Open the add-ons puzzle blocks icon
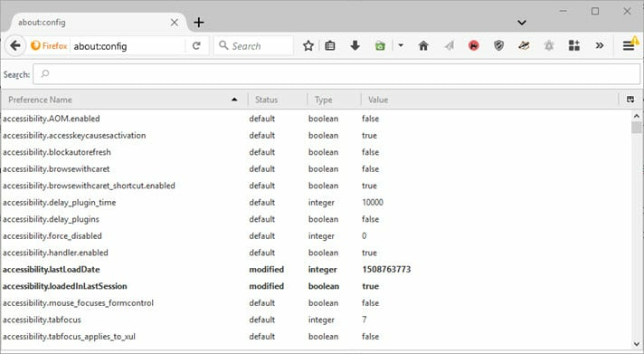Viewport: 644px width, 354px height. click(x=574, y=45)
